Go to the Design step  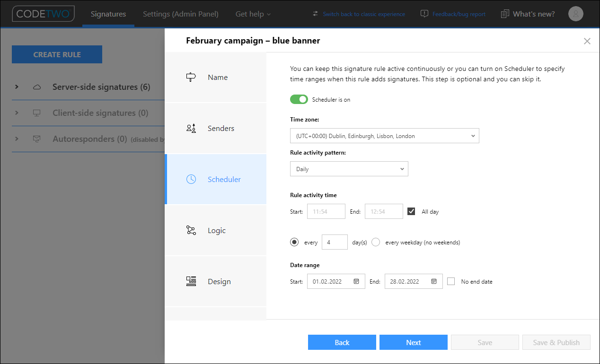(216, 281)
